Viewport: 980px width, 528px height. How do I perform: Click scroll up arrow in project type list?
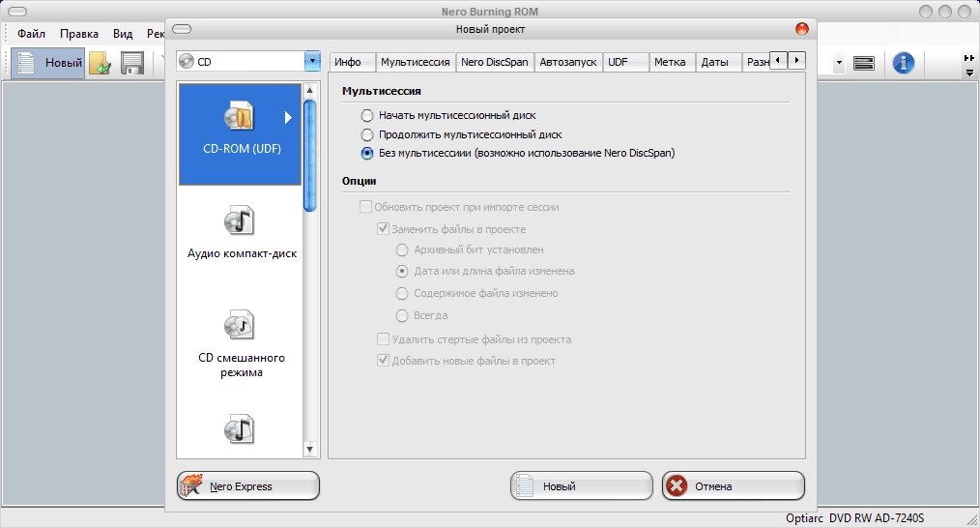pos(309,91)
